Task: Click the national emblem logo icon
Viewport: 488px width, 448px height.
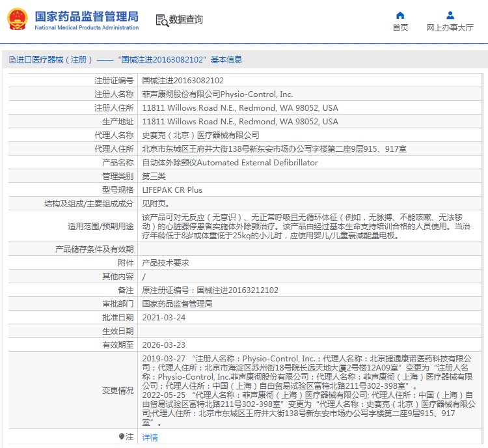Action: point(18,20)
